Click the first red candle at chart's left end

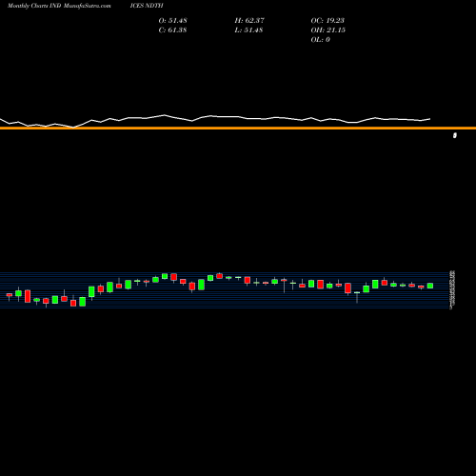point(10,295)
